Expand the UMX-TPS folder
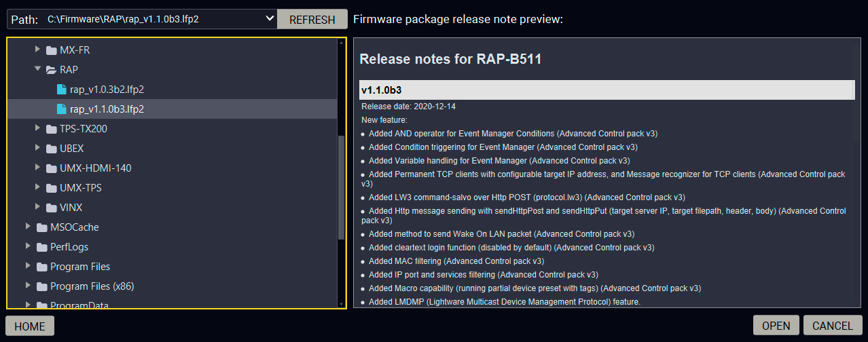This screenshot has height=342, width=868. (37, 188)
